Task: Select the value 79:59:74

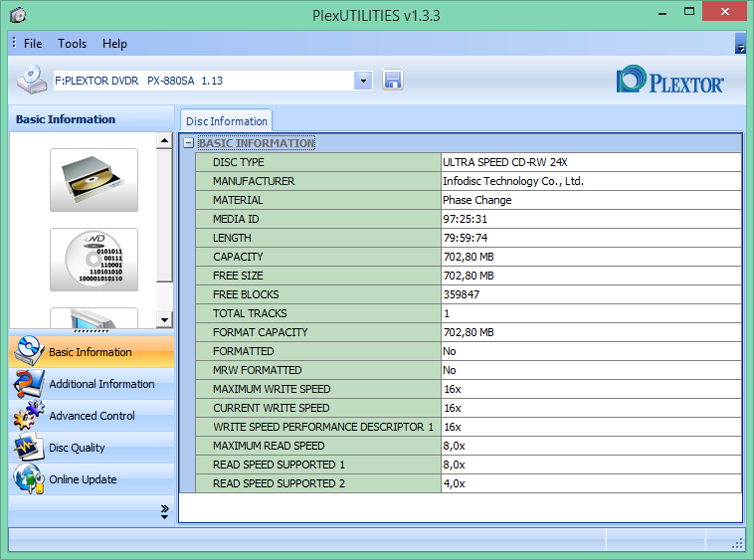Action: click(x=465, y=238)
